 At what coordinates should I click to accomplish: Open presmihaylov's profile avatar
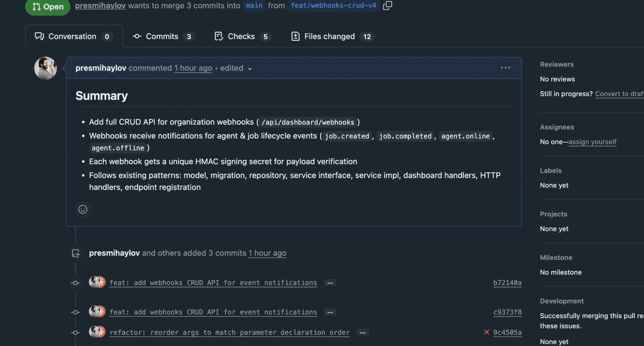click(x=45, y=68)
